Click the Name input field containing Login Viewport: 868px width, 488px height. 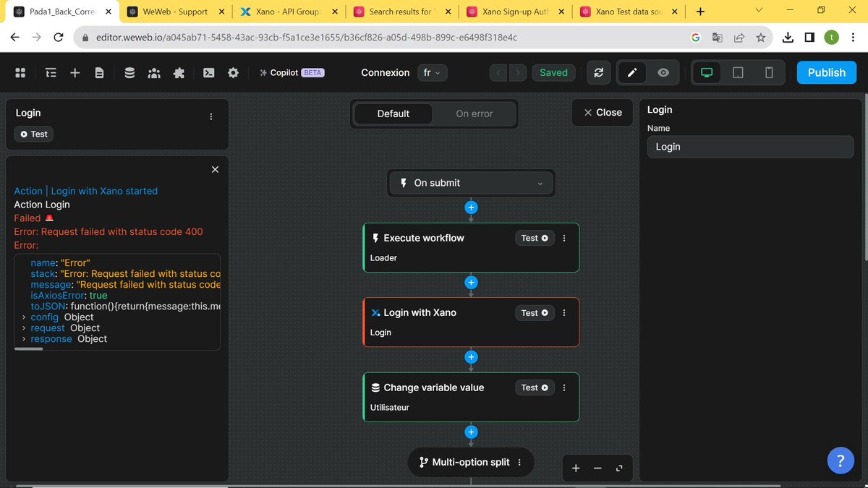pyautogui.click(x=750, y=147)
